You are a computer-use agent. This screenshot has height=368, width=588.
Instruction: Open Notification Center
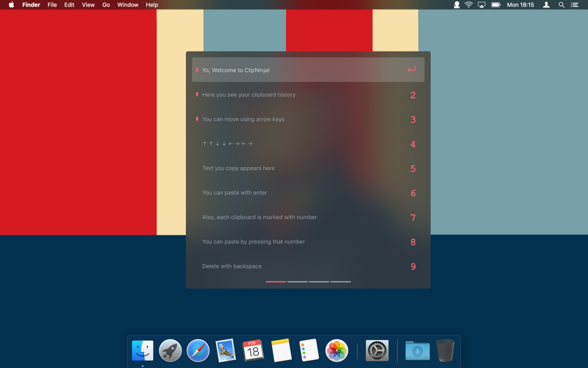click(575, 4)
